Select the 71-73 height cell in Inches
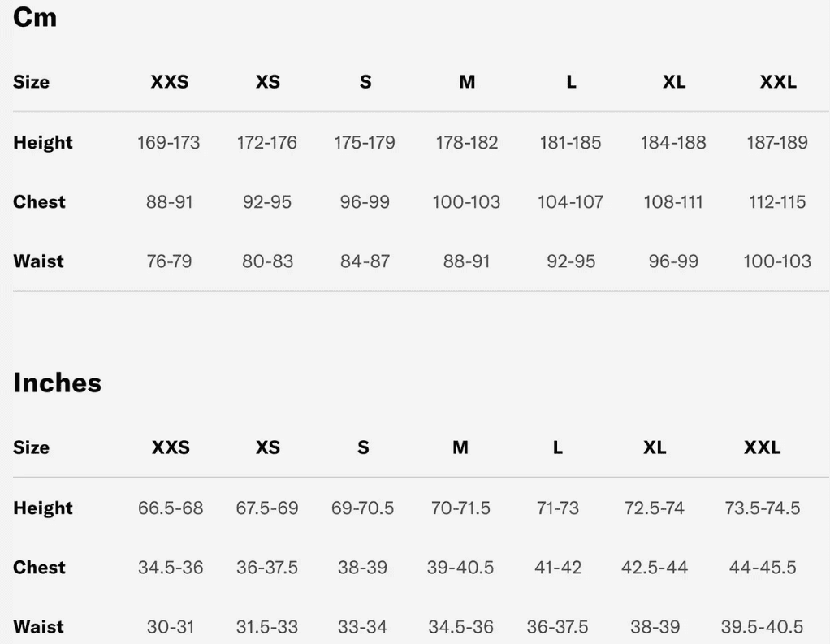This screenshot has height=644, width=830. point(558,508)
